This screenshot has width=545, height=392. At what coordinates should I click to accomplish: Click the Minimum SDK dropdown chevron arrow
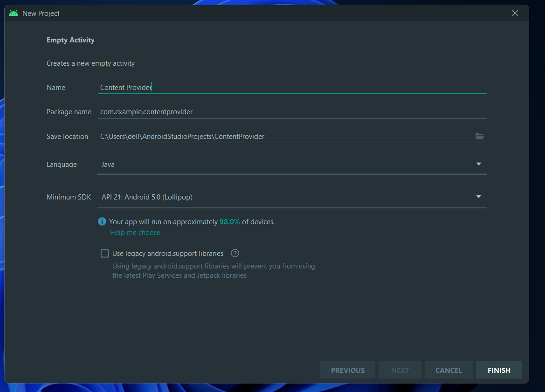point(478,197)
